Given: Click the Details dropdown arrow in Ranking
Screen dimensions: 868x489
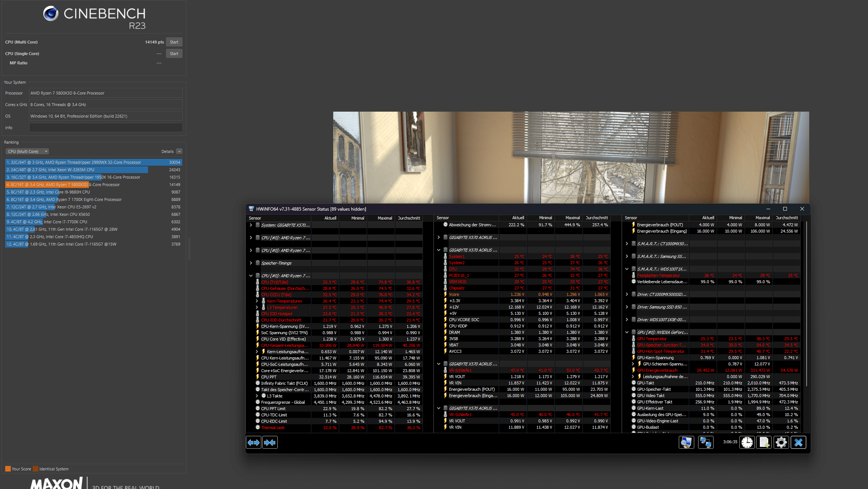Looking at the screenshot, I should pyautogui.click(x=179, y=151).
